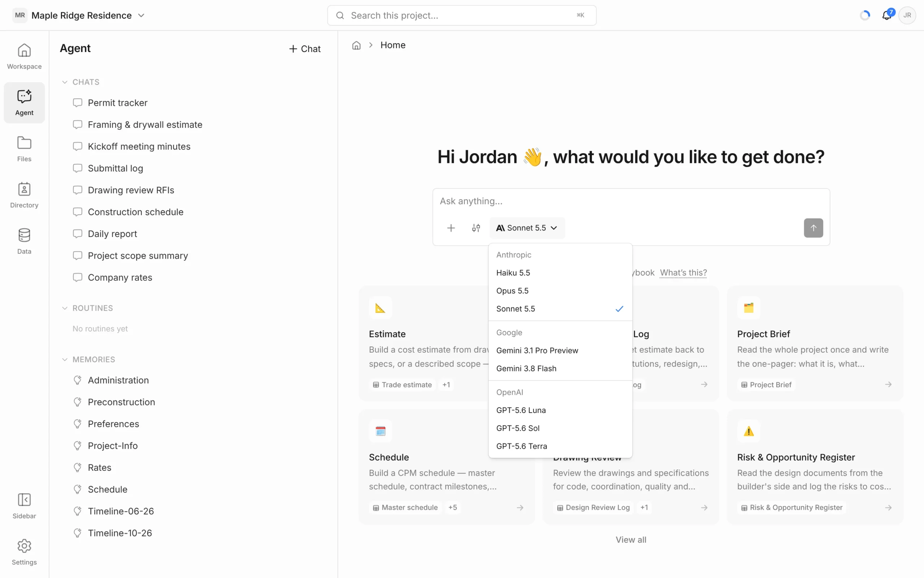The height and width of the screenshot is (578, 924).
Task: Choose GPT-5.6 Luna model
Action: [560, 410]
